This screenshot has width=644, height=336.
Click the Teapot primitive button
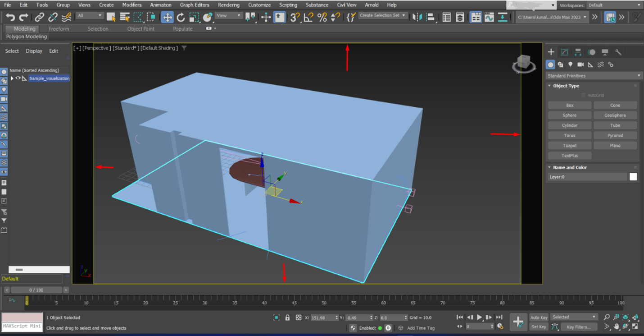[570, 145]
